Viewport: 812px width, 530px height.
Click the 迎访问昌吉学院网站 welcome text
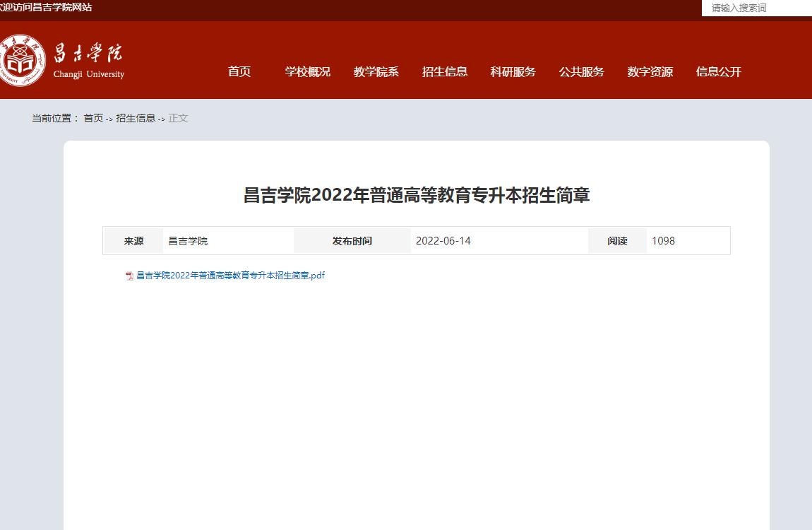pyautogui.click(x=46, y=7)
